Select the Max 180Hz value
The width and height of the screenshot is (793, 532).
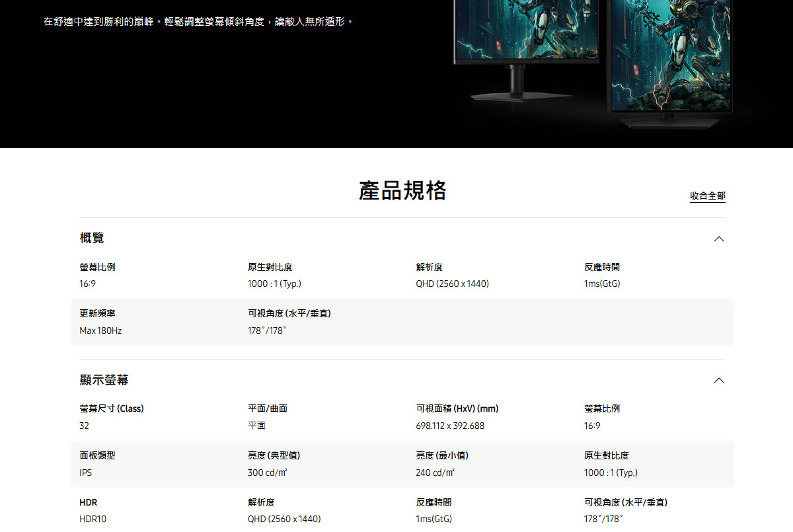(x=100, y=330)
